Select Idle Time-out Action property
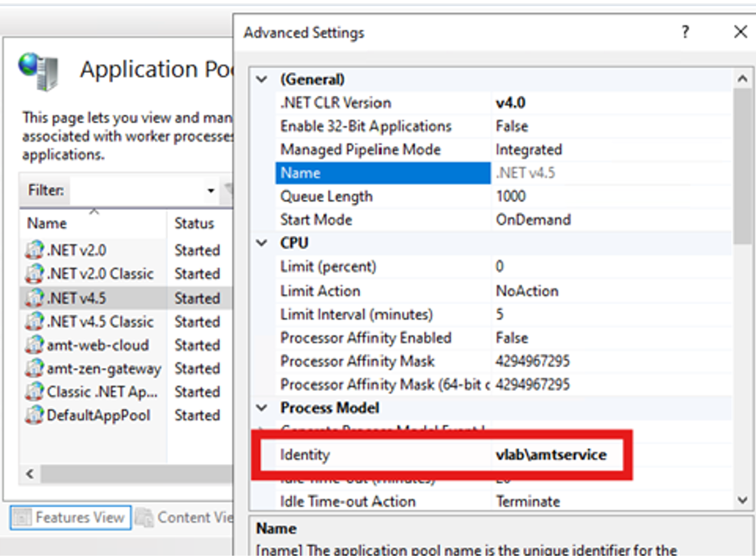The height and width of the screenshot is (559, 756). 348,501
